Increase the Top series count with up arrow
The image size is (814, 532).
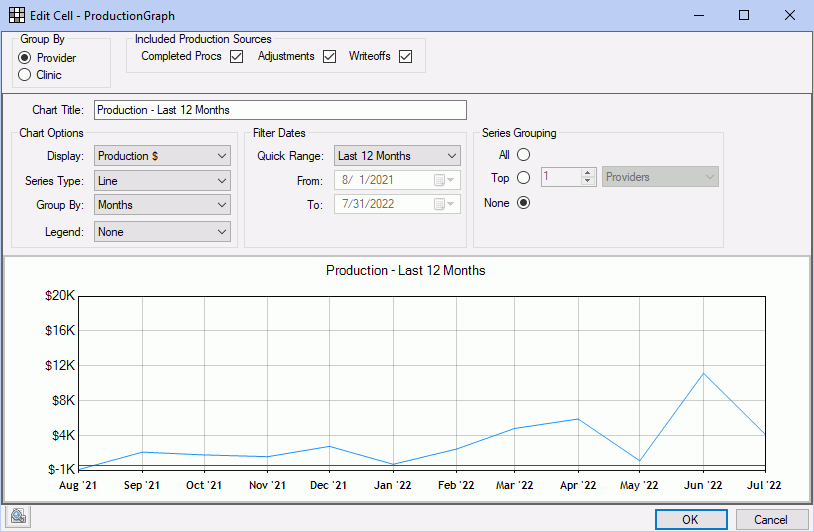click(x=587, y=172)
